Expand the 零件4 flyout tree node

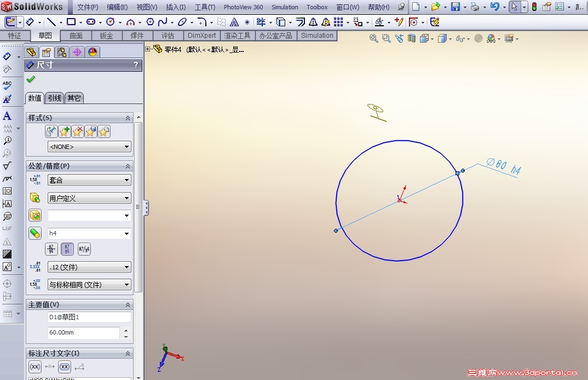click(x=148, y=49)
